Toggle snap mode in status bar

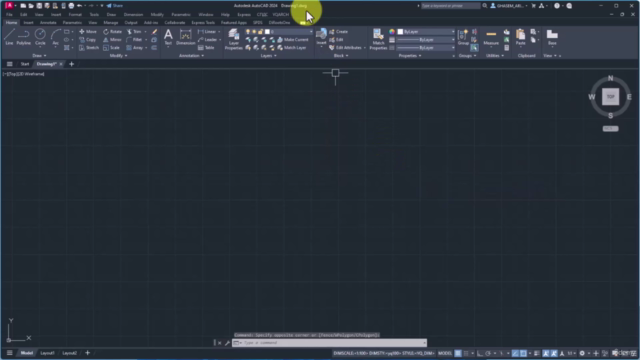[x=466, y=353]
